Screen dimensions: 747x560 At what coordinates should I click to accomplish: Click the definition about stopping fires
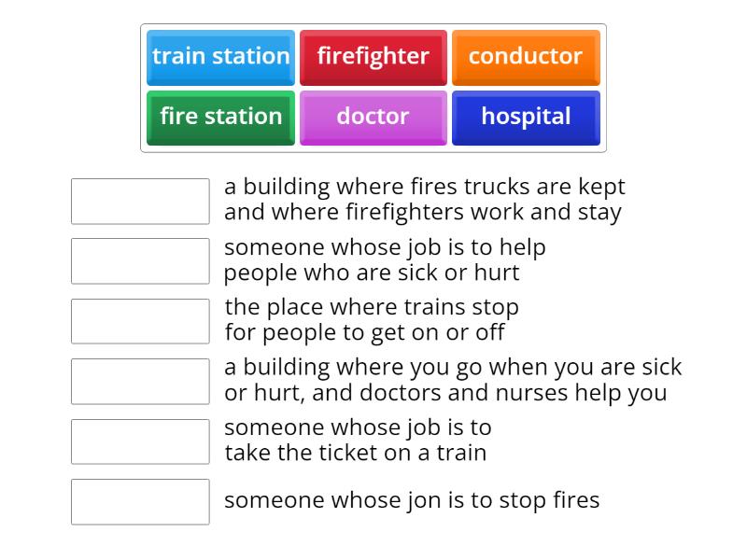[409, 501]
